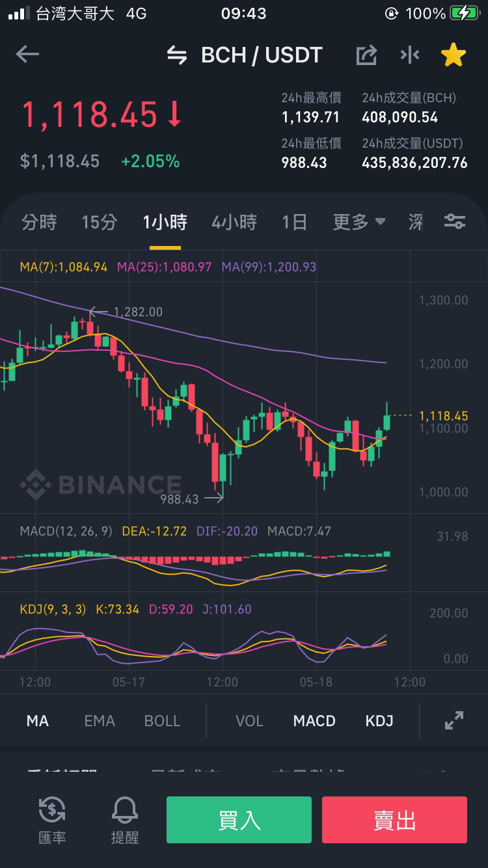This screenshot has width=488, height=868.
Task: Switch to the 4小時 interval tab
Action: (234, 222)
